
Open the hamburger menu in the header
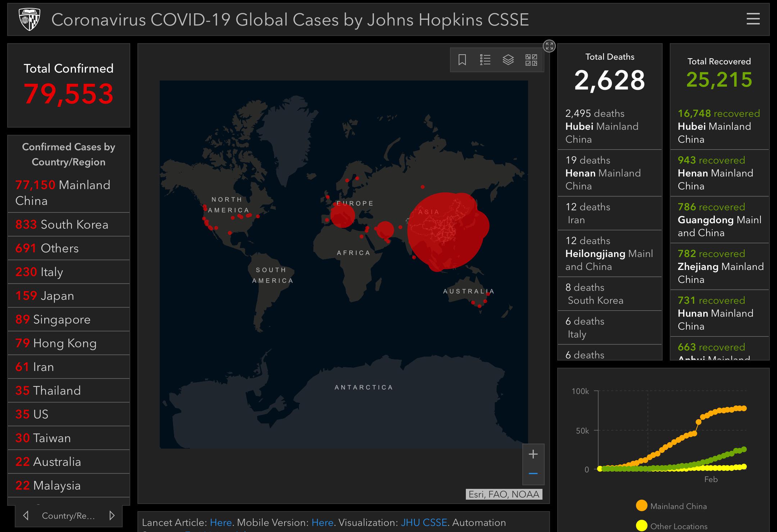(x=753, y=19)
